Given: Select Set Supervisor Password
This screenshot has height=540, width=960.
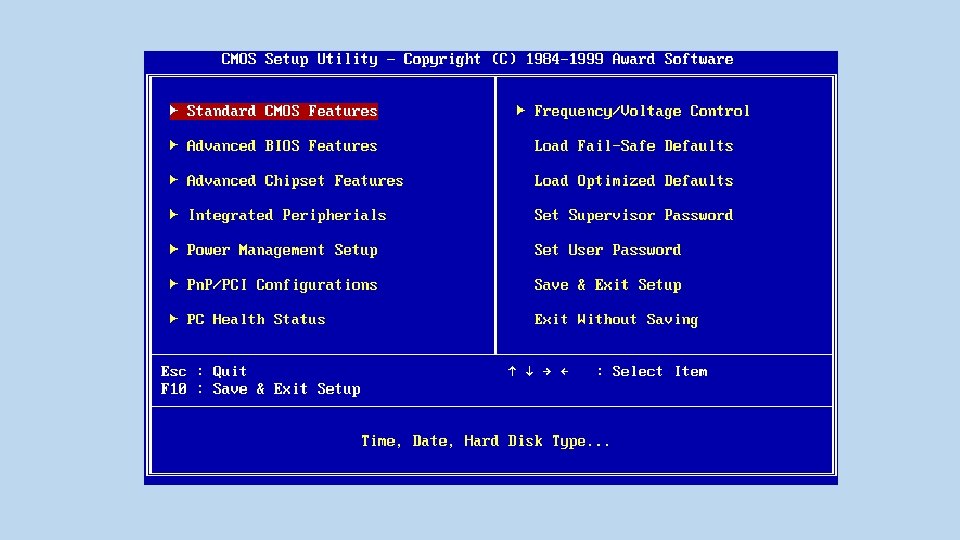Looking at the screenshot, I should click(x=633, y=215).
